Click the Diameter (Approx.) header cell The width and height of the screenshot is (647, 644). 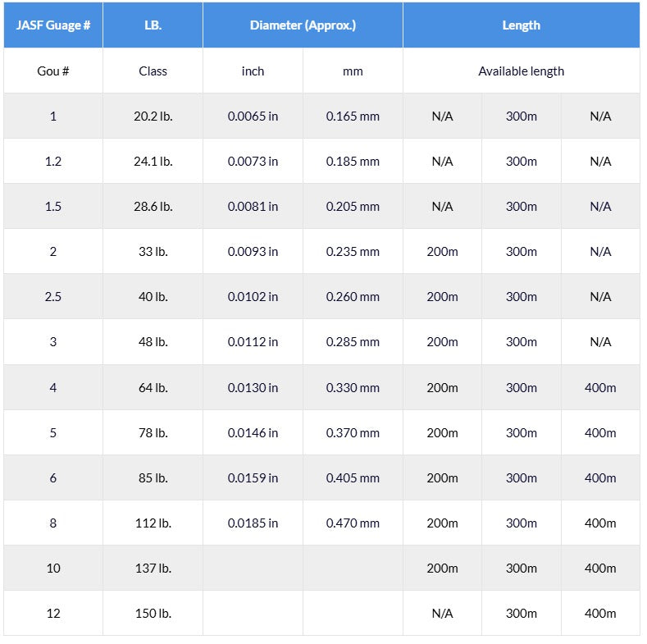pyautogui.click(x=303, y=25)
